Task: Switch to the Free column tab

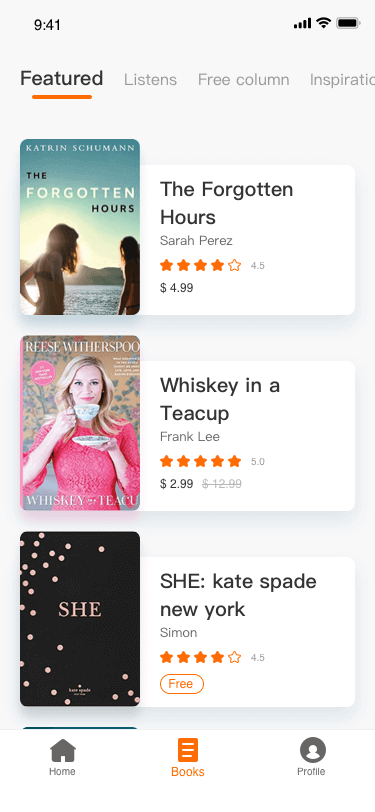Action: point(243,80)
